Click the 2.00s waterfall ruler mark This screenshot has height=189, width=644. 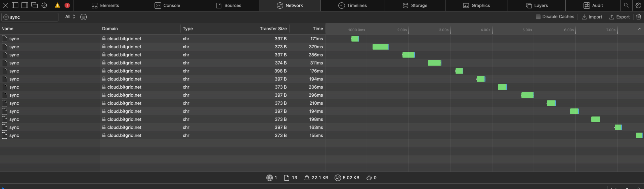pos(402,30)
